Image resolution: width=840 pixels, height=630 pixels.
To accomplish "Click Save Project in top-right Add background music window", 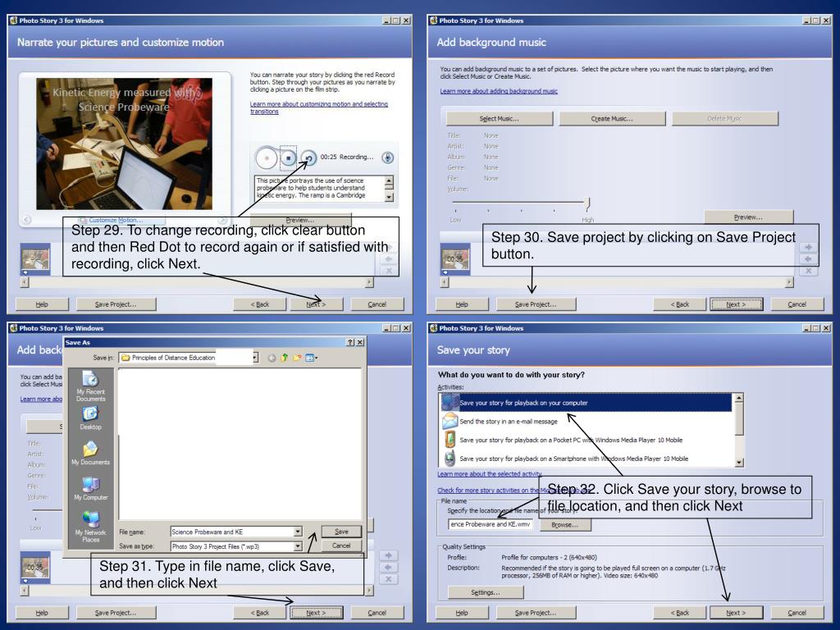I will [536, 304].
